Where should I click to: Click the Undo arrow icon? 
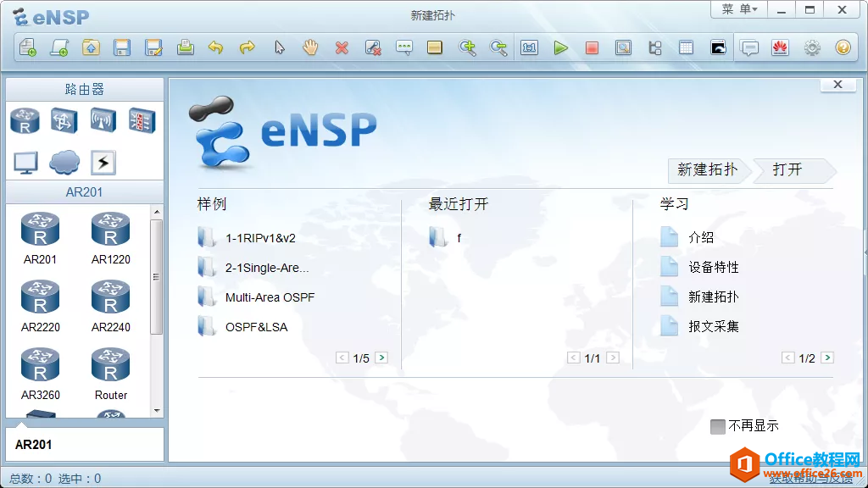pos(216,47)
